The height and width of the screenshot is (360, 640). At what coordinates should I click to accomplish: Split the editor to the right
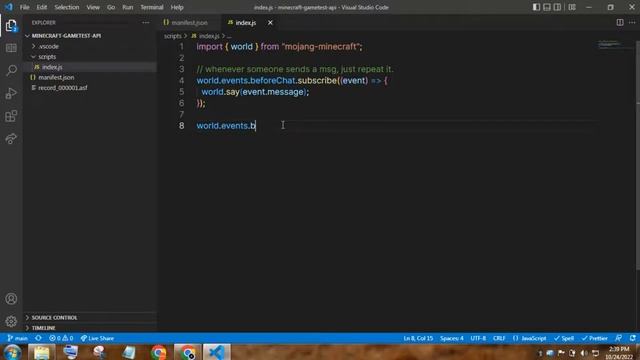pyautogui.click(x=620, y=22)
